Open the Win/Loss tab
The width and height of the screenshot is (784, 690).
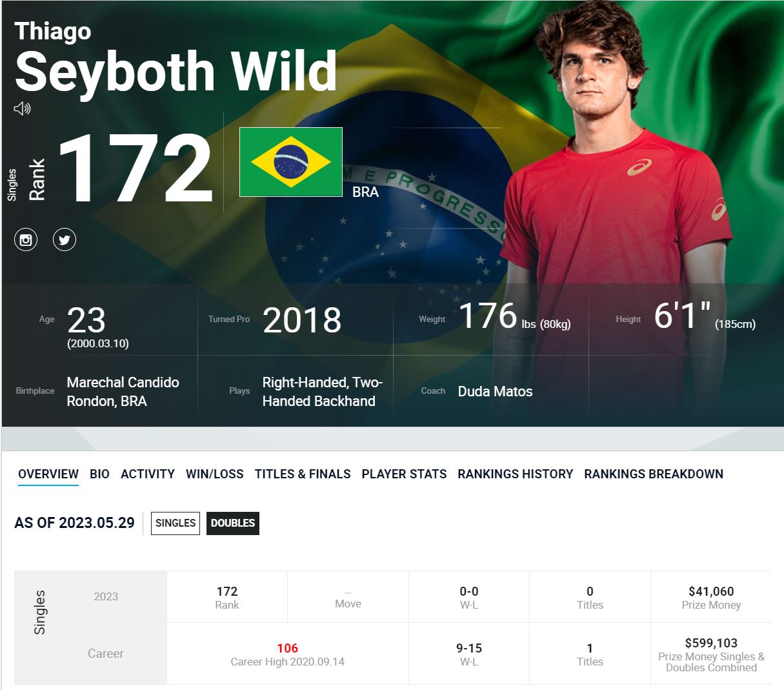point(215,474)
